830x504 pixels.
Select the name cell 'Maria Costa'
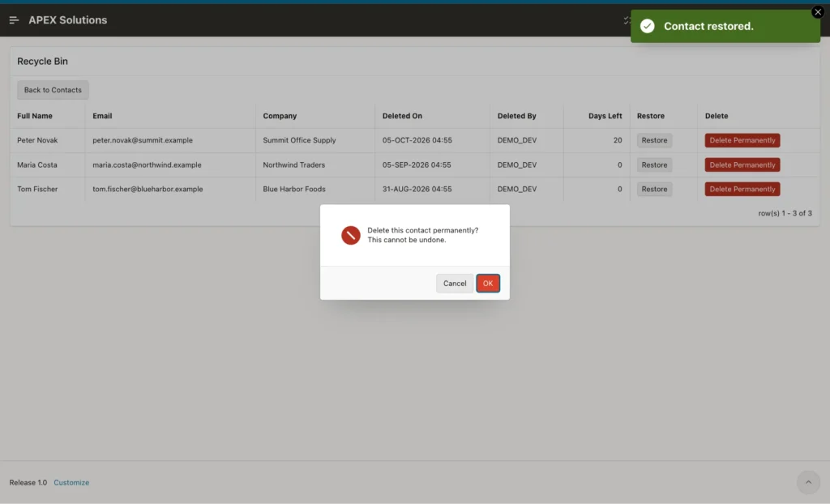click(x=37, y=164)
